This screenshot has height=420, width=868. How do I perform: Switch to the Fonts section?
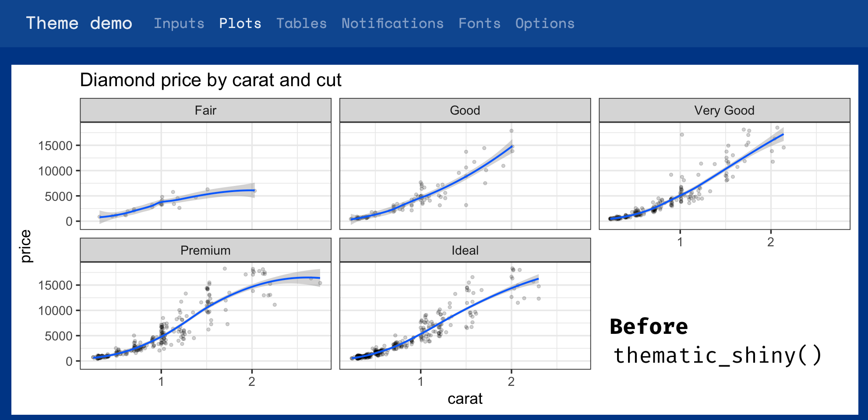click(x=480, y=23)
